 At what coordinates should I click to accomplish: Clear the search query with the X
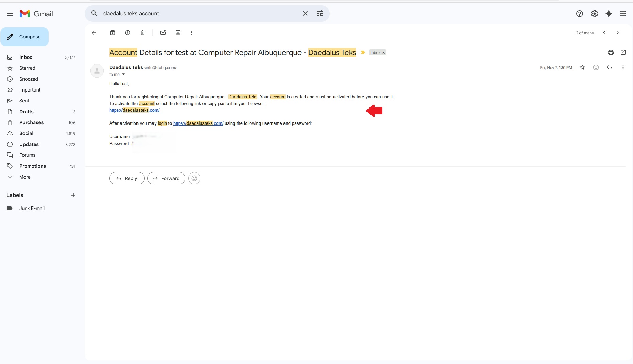click(305, 13)
